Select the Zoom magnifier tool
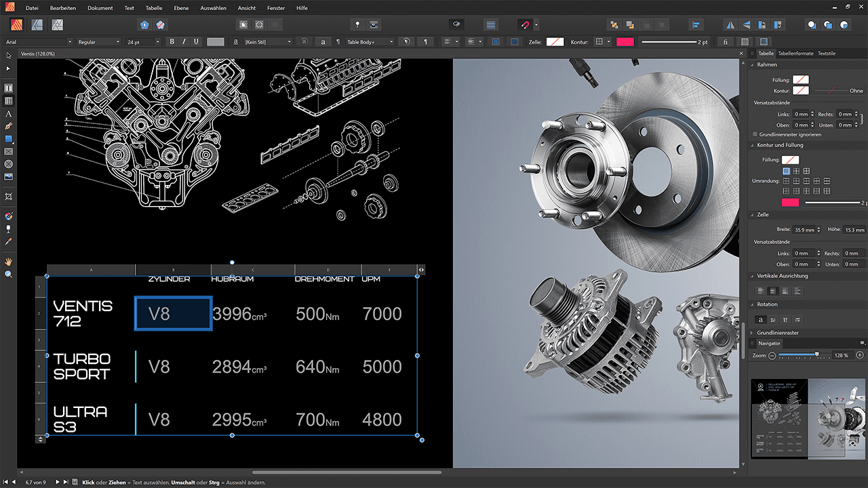 9,274
